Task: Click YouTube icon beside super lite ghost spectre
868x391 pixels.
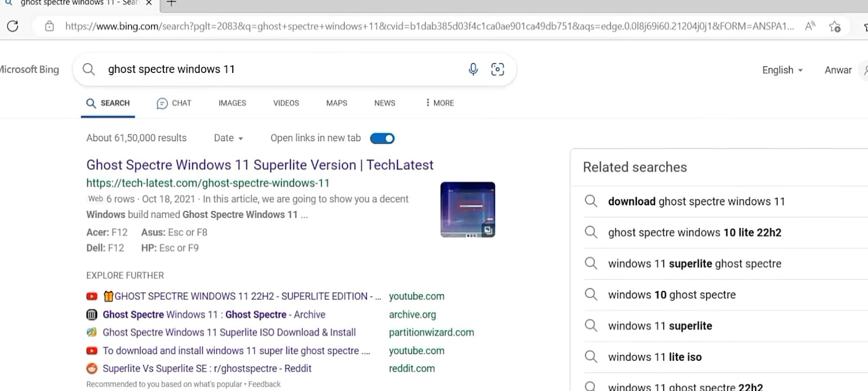Action: coord(92,351)
